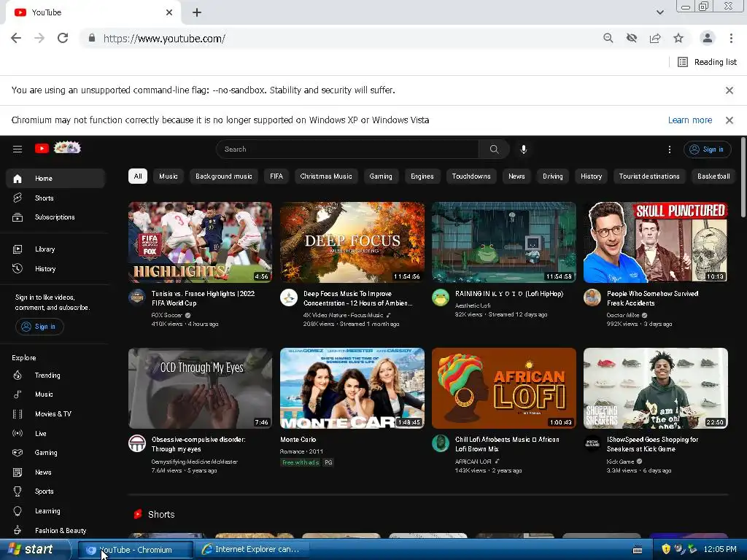Screen dimensions: 747x560
Task: Open Subscriptions in the sidebar
Action: click(x=55, y=217)
